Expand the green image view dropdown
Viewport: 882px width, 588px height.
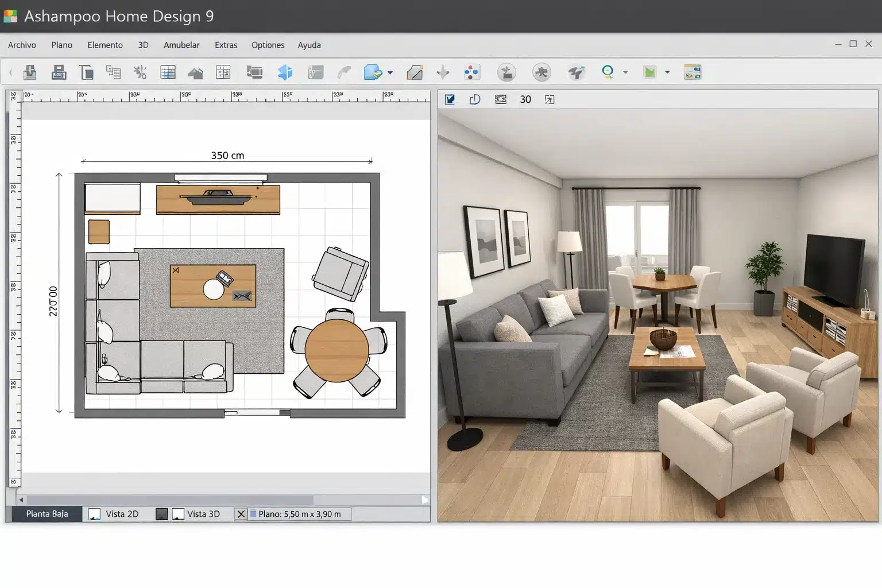click(x=667, y=73)
